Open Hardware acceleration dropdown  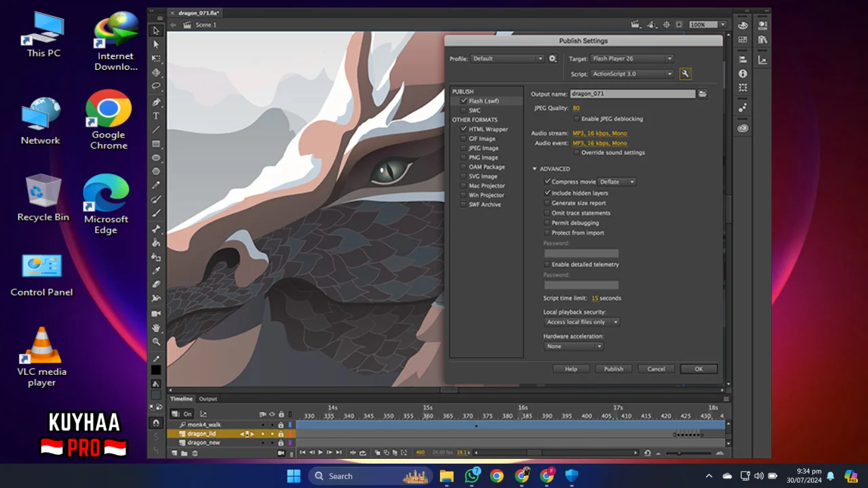tap(574, 346)
